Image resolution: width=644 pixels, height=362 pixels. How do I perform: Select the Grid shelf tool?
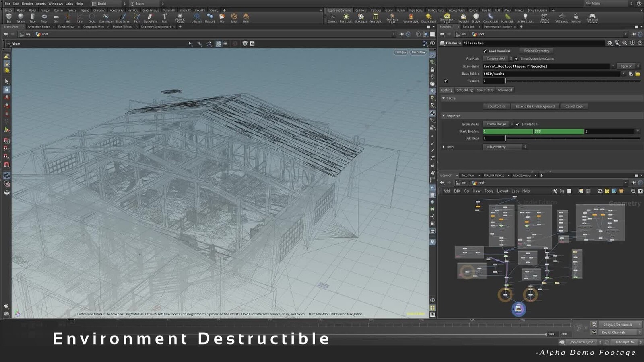point(56,18)
